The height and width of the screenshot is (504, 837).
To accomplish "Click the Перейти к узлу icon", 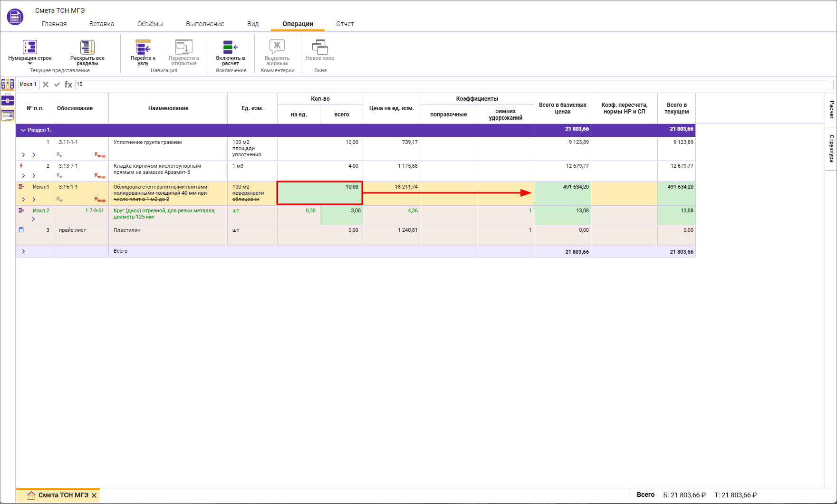I will point(143,47).
